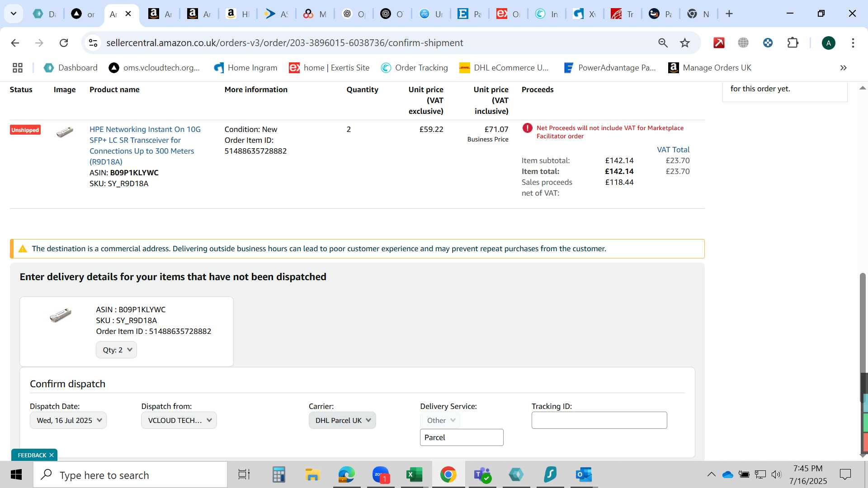The image size is (868, 488).
Task: Open the Qty: 2 dropdown
Action: pos(116,350)
